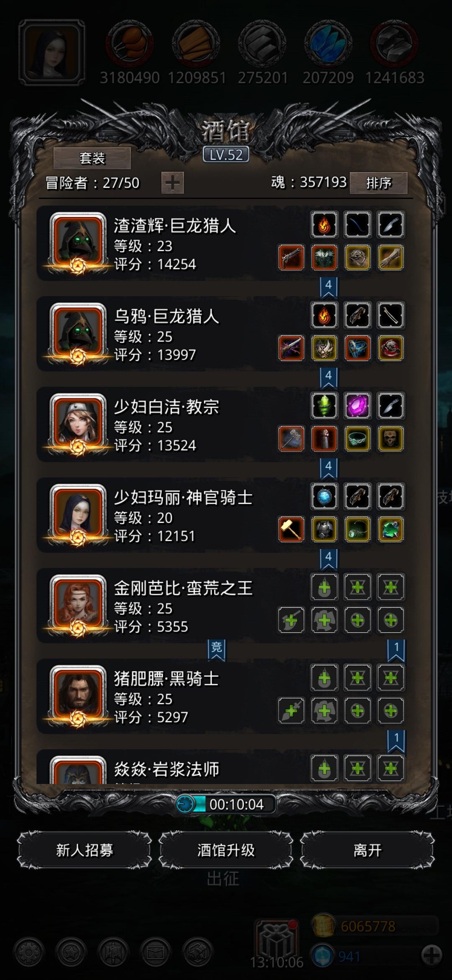This screenshot has width=452, height=980.
Task: Select the golden hammer weapon of 少妇玛丽·神官骑士
Action: 291,529
